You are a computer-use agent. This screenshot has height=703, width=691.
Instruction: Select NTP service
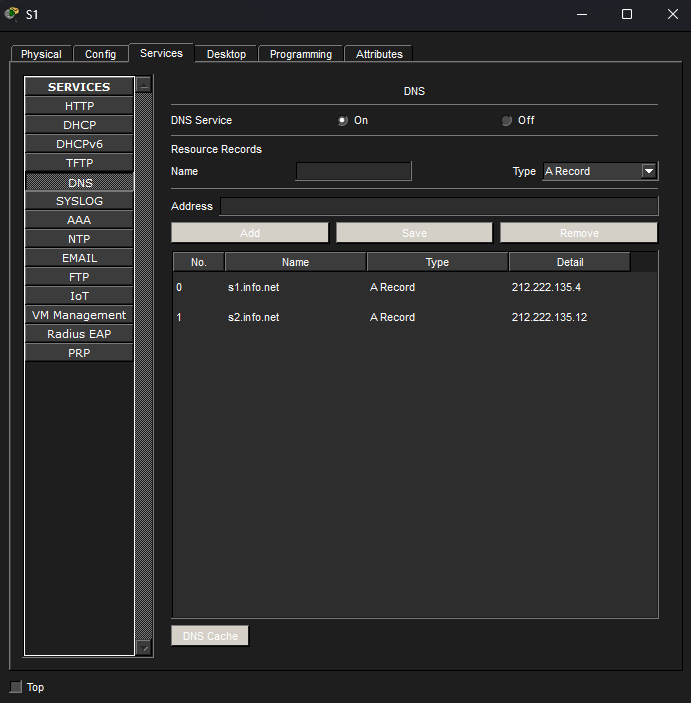(x=79, y=239)
